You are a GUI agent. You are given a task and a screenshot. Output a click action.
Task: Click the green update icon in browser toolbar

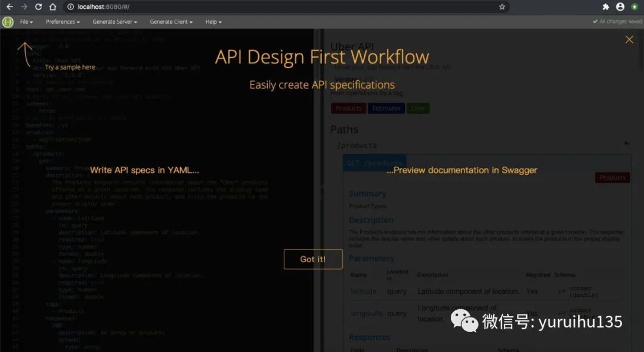click(634, 7)
